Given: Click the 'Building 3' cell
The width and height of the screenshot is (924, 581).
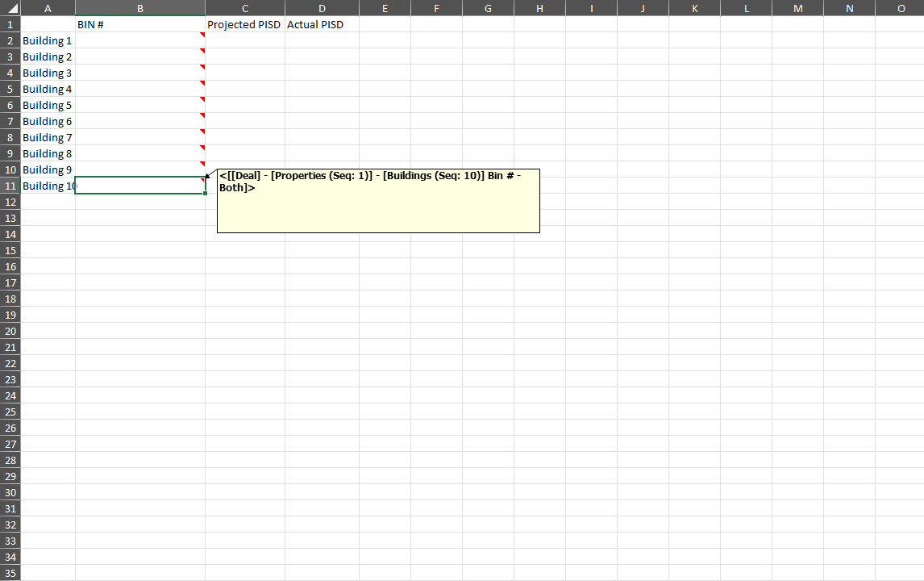Looking at the screenshot, I should (48, 73).
